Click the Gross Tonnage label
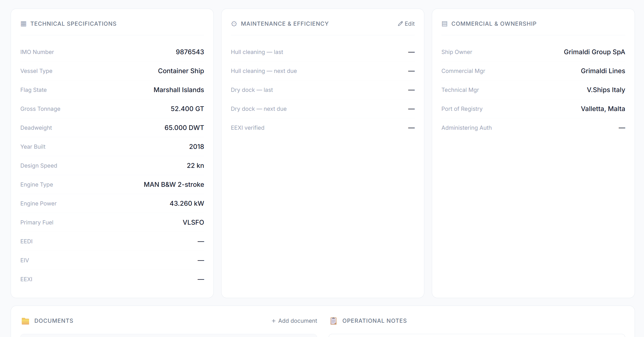The height and width of the screenshot is (337, 644). coord(40,109)
